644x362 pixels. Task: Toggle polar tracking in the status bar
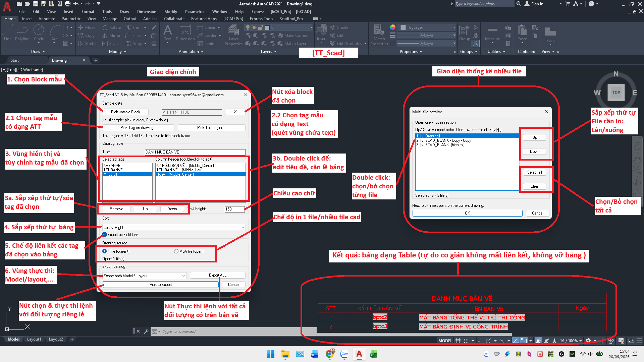tap(489, 341)
